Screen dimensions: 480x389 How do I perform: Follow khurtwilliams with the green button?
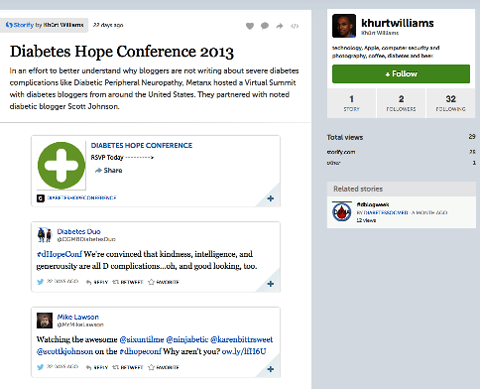click(401, 74)
